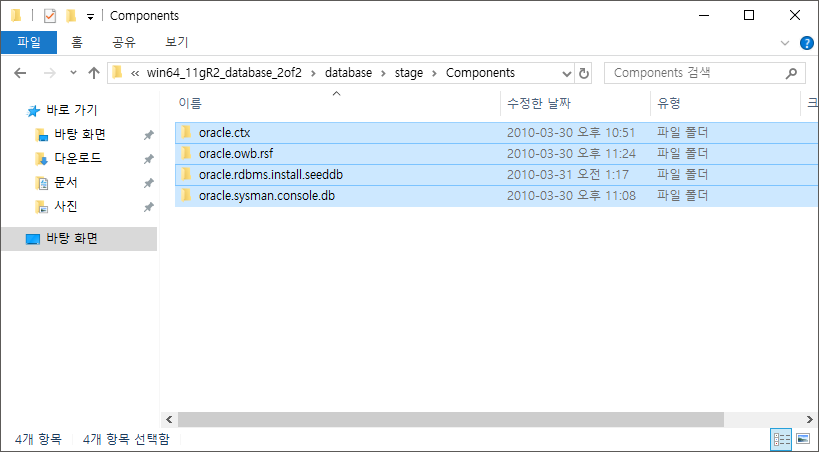819x452 pixels.
Task: Open 다운로드 in the navigation pane
Action: click(x=78, y=158)
